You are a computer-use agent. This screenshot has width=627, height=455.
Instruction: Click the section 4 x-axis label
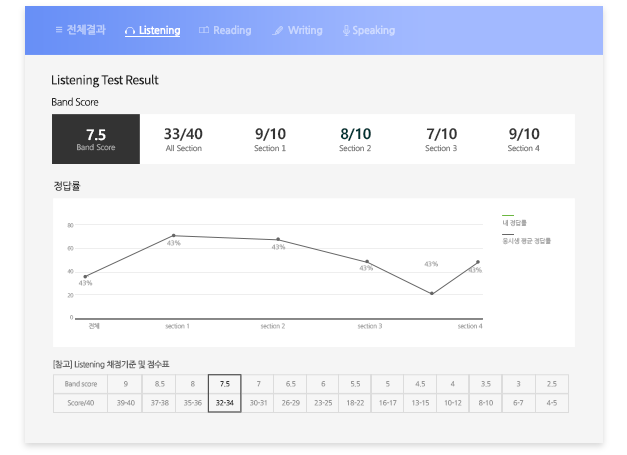tap(470, 326)
